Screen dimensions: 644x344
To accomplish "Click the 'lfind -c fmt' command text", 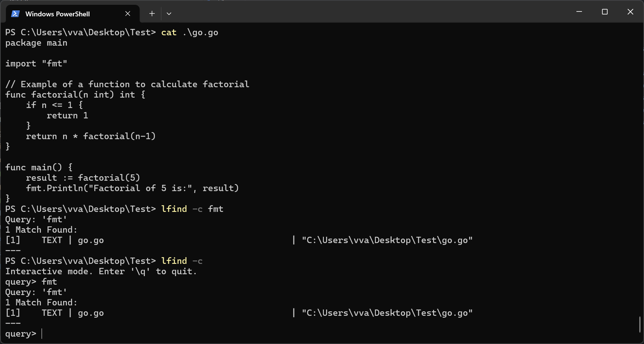I will click(x=192, y=209).
